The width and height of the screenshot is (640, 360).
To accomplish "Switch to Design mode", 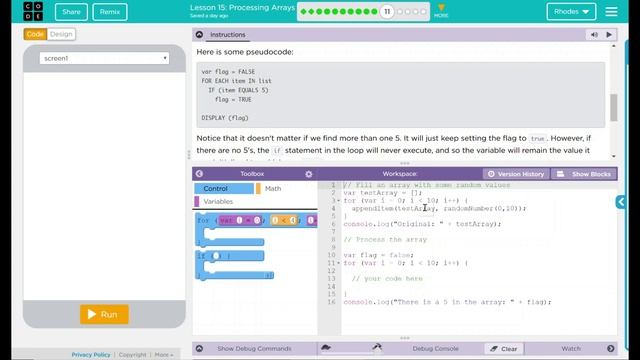I will 61,34.
